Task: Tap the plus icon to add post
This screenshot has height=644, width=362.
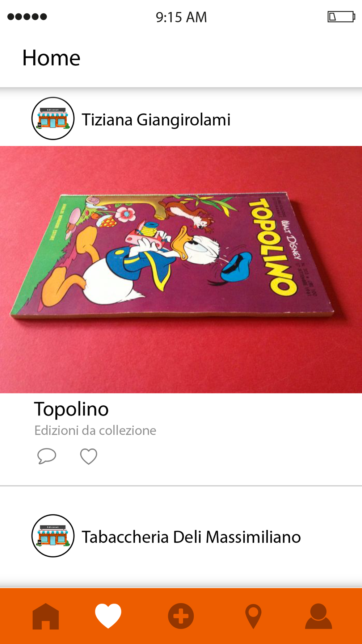Action: point(181,616)
